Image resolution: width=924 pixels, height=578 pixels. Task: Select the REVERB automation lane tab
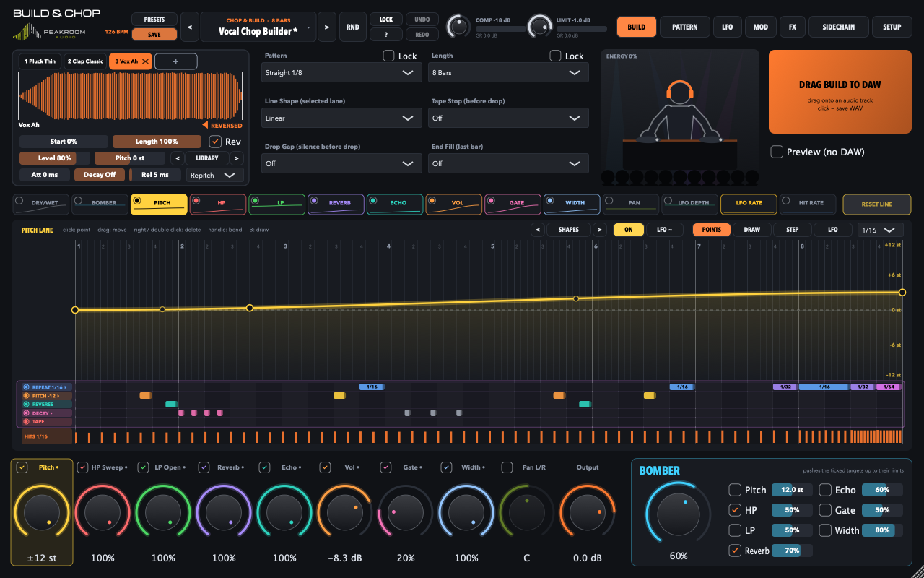click(x=336, y=204)
